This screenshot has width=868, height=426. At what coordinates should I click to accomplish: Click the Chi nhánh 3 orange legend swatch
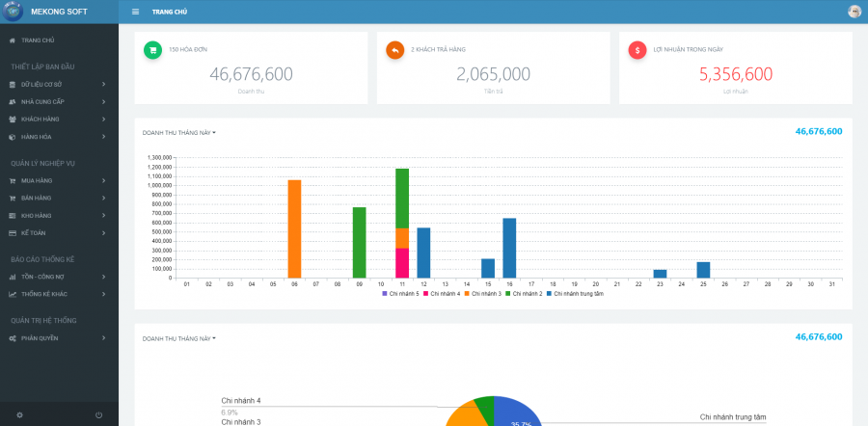click(467, 293)
